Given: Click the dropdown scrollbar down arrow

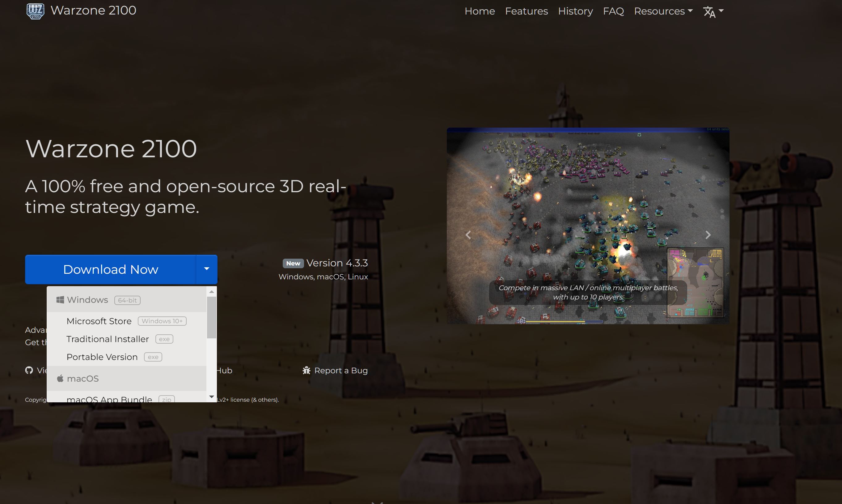Looking at the screenshot, I should [212, 397].
